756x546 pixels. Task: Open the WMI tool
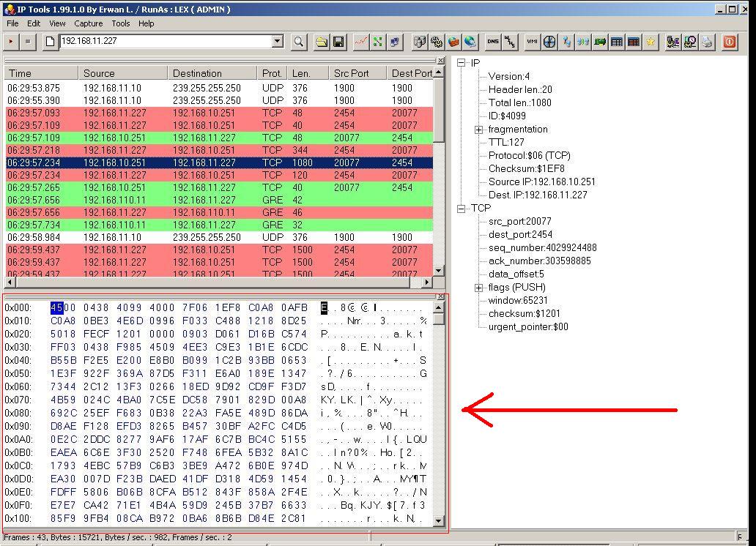[533, 42]
